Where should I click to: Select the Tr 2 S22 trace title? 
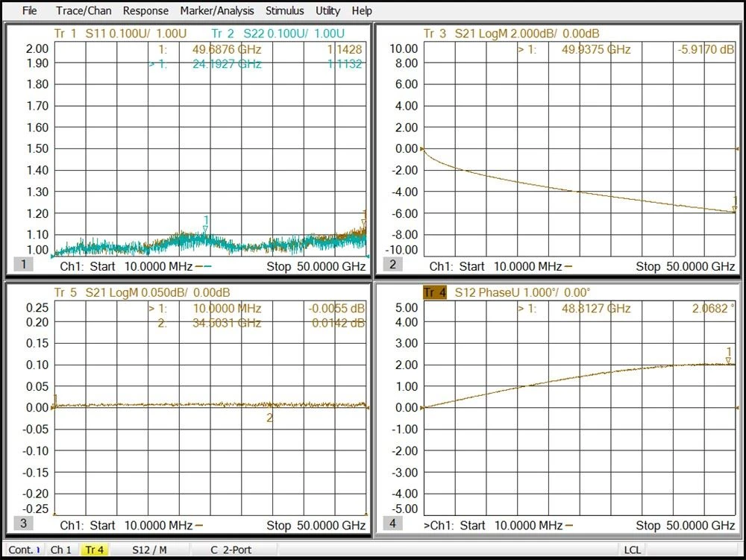(278, 34)
